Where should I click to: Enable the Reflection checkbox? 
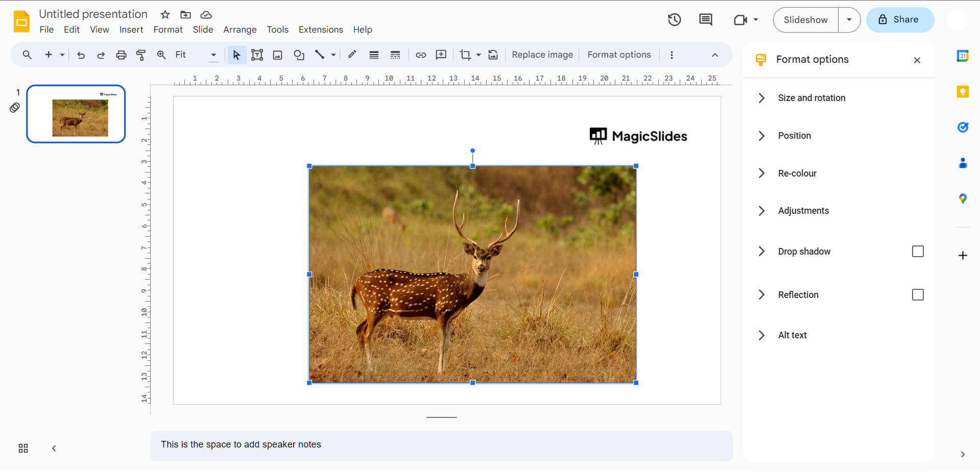[x=917, y=295]
